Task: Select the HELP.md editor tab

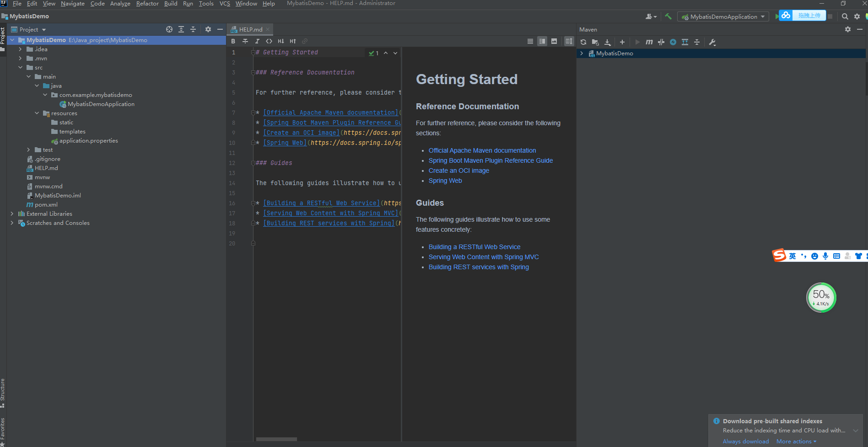Action: click(x=250, y=29)
